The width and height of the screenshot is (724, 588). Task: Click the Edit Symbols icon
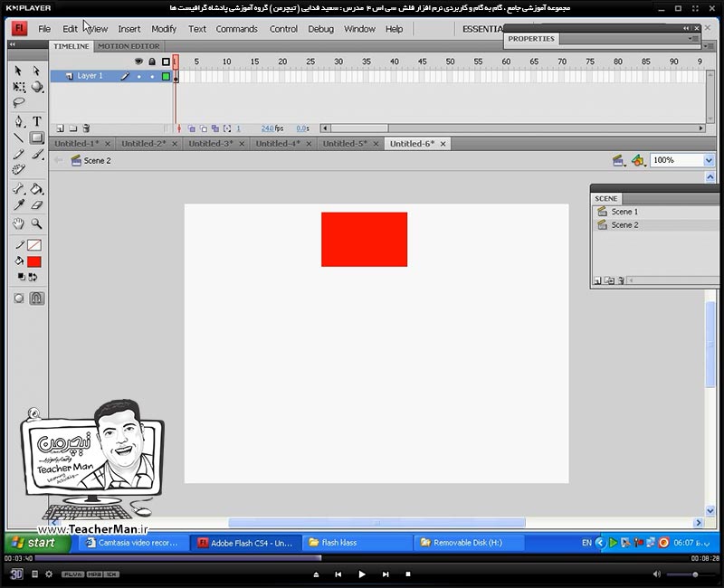[x=638, y=161]
